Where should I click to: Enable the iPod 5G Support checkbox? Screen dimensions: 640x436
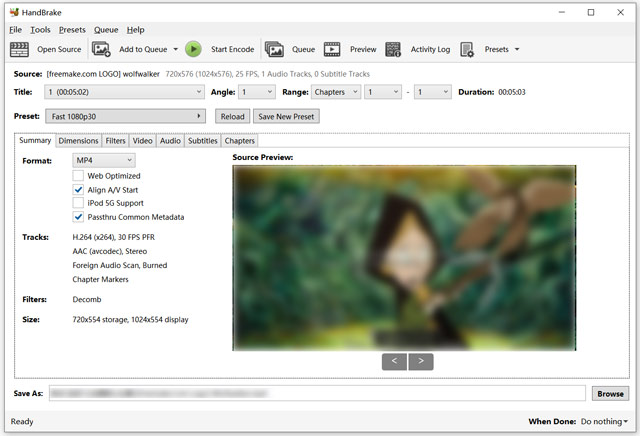pyautogui.click(x=78, y=203)
